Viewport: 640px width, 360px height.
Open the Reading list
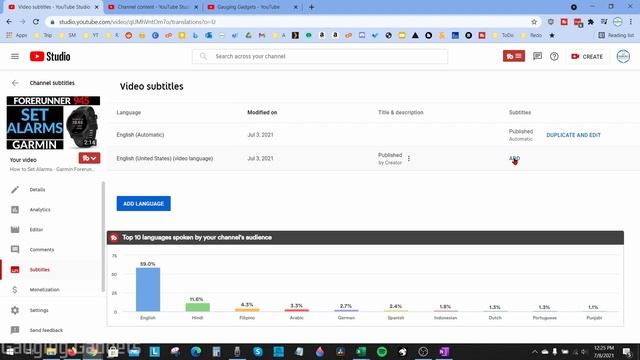616,36
